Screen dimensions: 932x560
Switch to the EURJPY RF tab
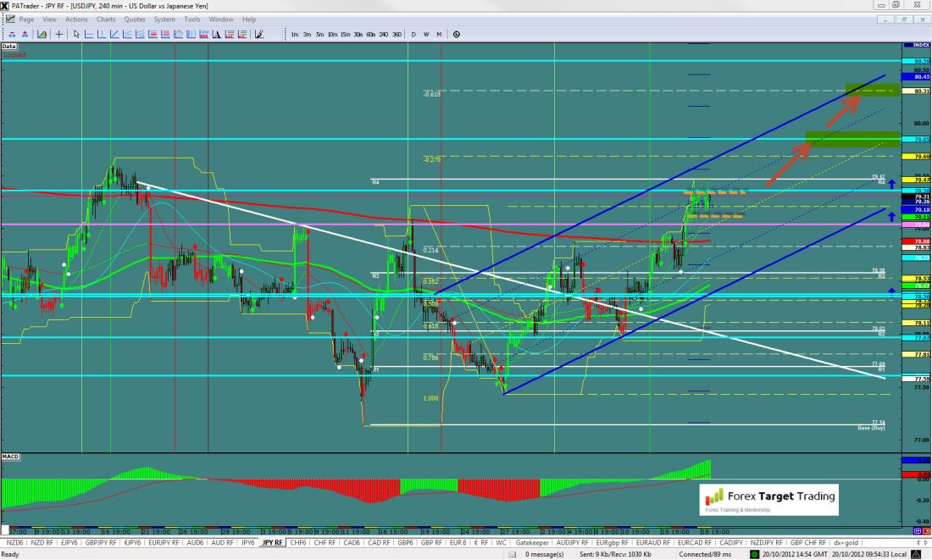pos(164,541)
